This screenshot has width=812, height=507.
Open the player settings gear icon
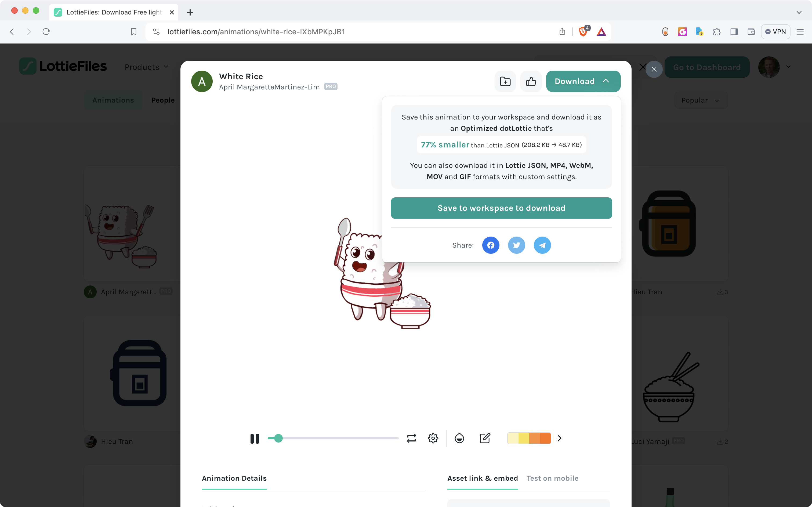[x=433, y=438]
